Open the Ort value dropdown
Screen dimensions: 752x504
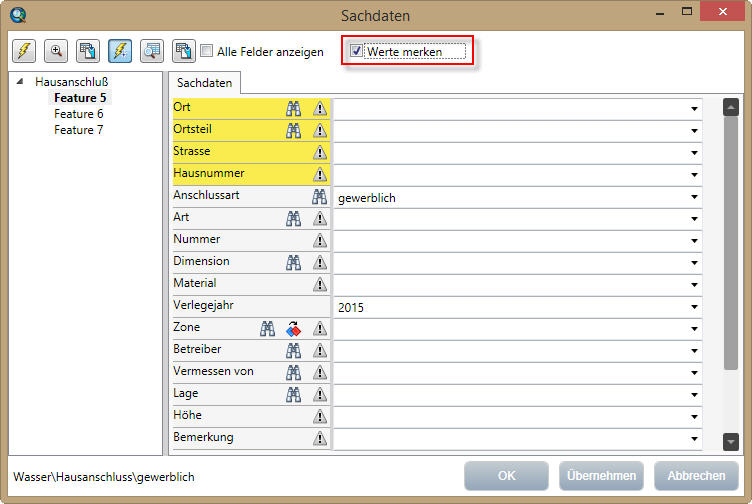[x=694, y=109]
